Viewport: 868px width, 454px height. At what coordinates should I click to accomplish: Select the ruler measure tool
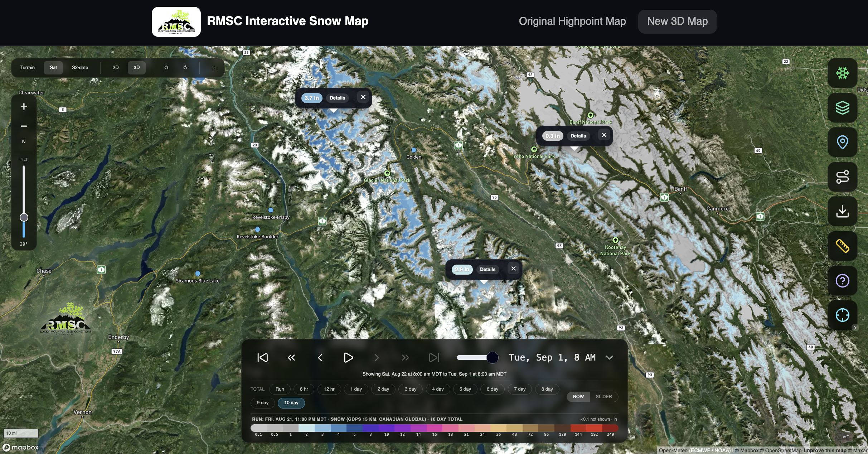pyautogui.click(x=842, y=246)
